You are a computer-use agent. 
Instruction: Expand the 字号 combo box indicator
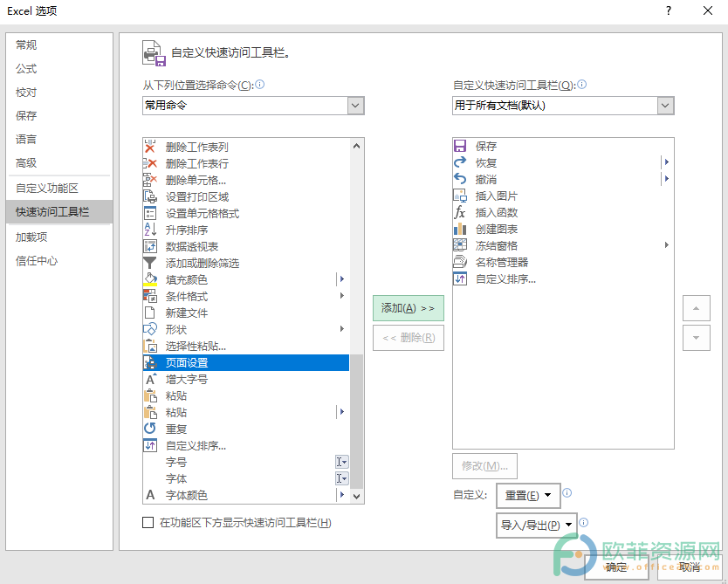[341, 462]
